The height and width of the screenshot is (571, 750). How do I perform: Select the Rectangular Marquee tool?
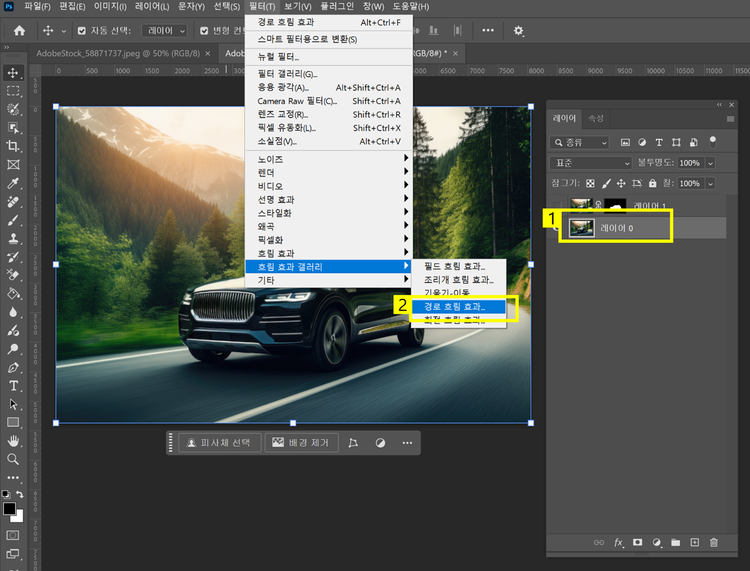click(x=13, y=91)
